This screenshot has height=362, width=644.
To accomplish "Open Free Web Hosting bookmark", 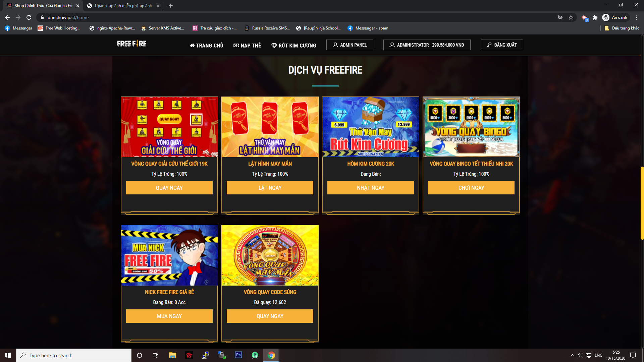I will [59, 28].
